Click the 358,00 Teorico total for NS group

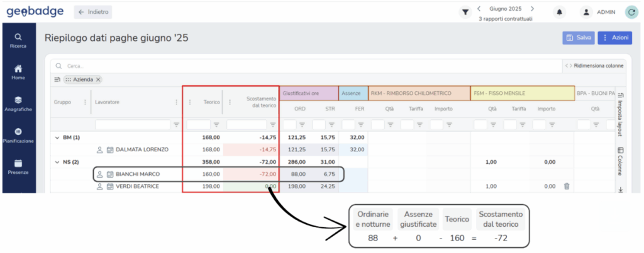212,163
